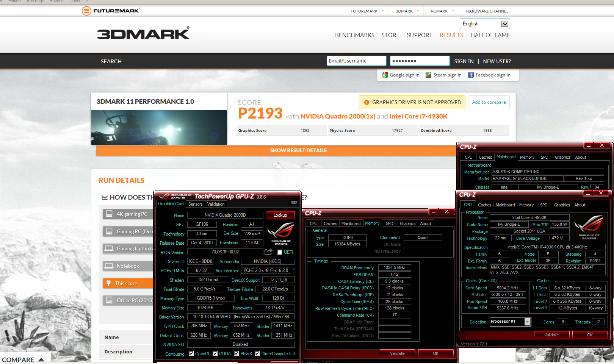The width and height of the screenshot is (614, 364).
Task: Toggle the DirectCompute 5.0 checkbox
Action: (257, 354)
